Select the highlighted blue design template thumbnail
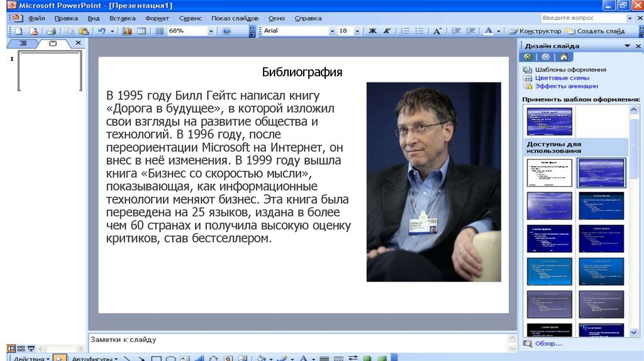The width and height of the screenshot is (644, 361). pyautogui.click(x=601, y=173)
